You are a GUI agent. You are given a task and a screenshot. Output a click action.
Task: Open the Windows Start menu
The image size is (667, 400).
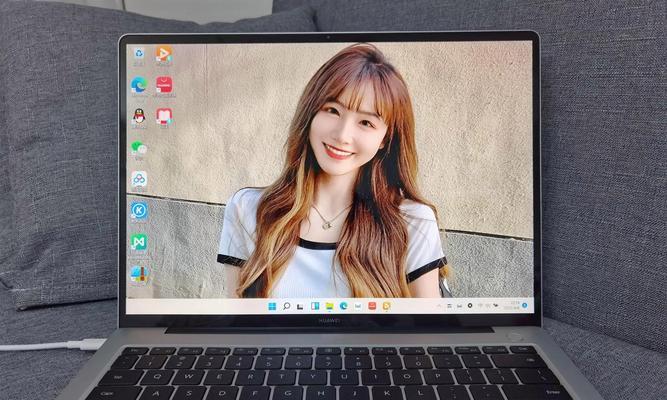(x=272, y=306)
